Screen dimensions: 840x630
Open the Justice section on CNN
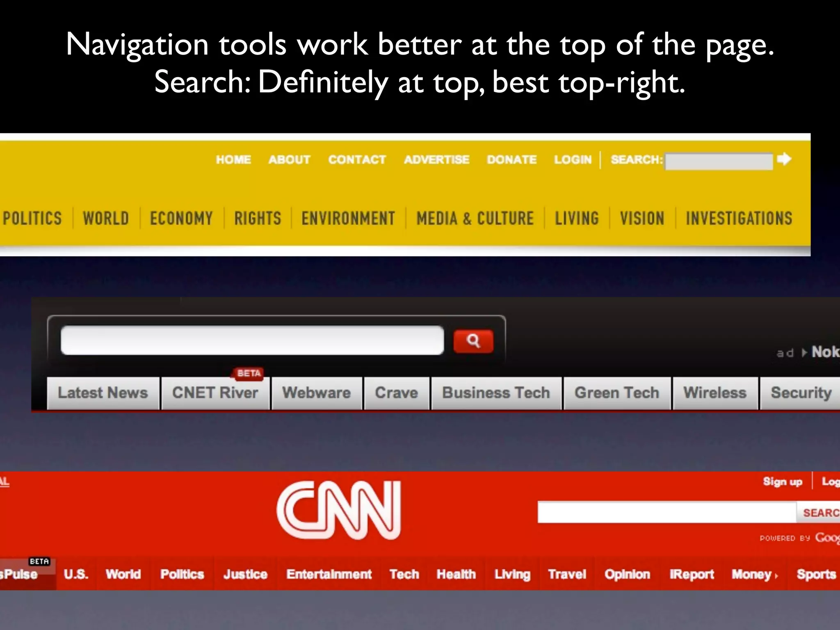click(245, 574)
